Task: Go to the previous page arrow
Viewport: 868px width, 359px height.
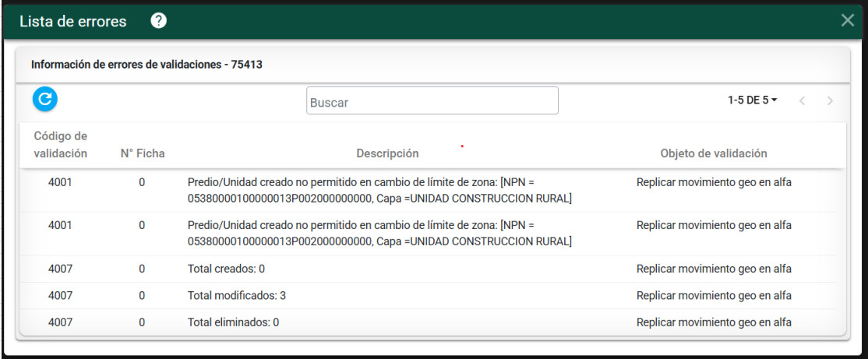Action: [x=802, y=100]
